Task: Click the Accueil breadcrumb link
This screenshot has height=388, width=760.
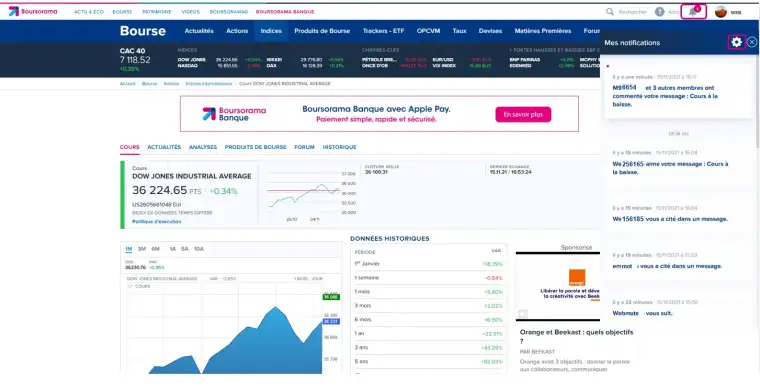Action: click(x=127, y=84)
